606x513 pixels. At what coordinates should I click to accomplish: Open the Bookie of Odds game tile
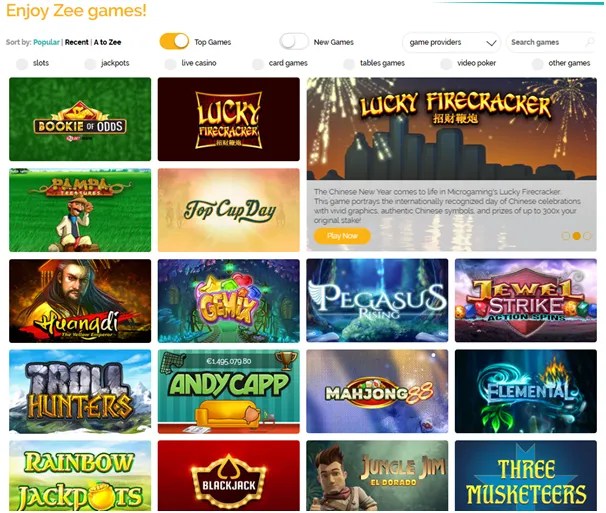(80, 119)
